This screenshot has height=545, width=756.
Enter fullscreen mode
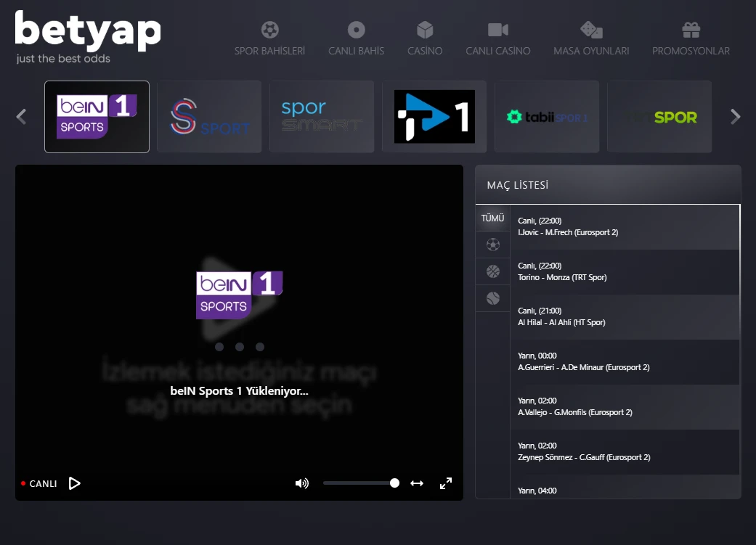click(446, 483)
